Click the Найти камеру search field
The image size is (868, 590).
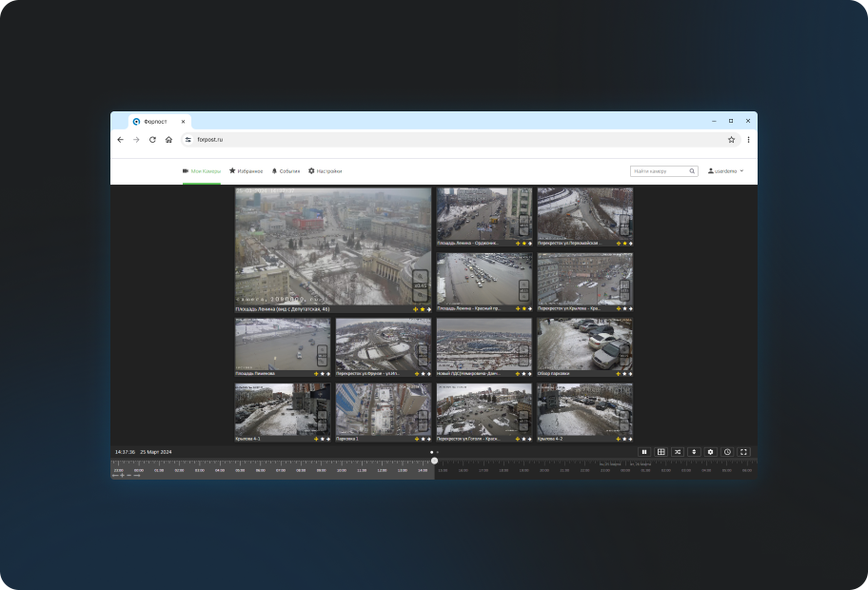click(x=659, y=171)
